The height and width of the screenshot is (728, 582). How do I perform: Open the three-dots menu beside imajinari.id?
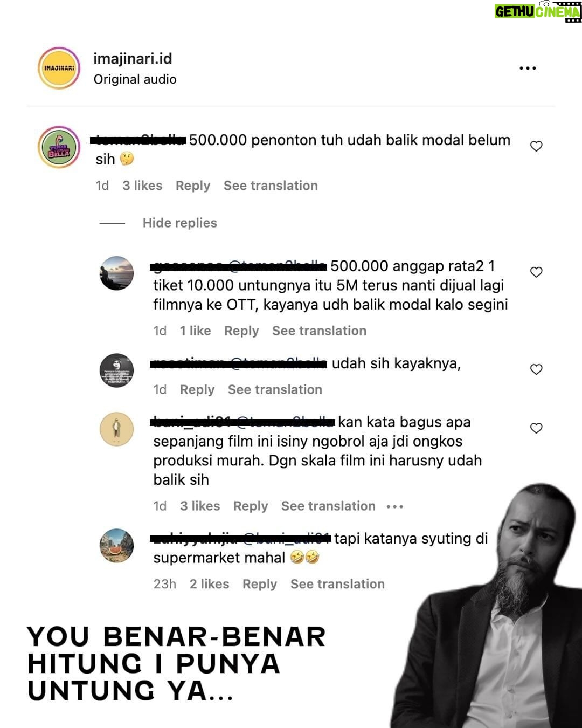pos(527,68)
